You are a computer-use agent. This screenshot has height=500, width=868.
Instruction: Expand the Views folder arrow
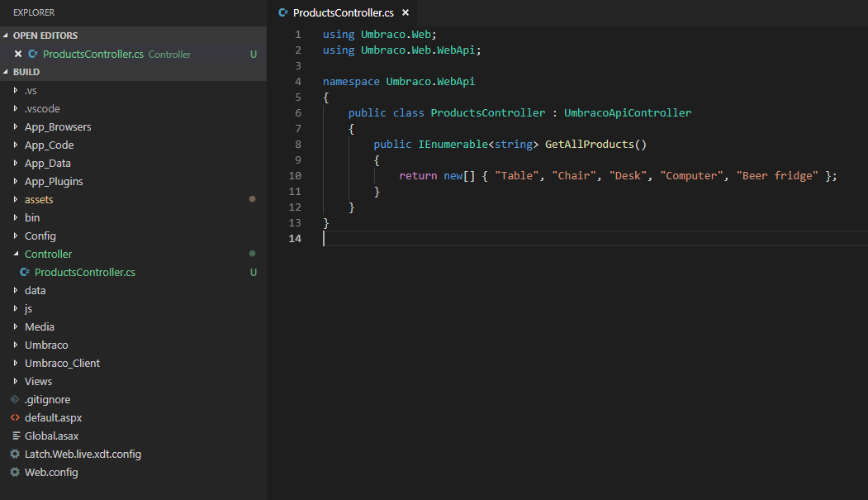pyautogui.click(x=16, y=381)
